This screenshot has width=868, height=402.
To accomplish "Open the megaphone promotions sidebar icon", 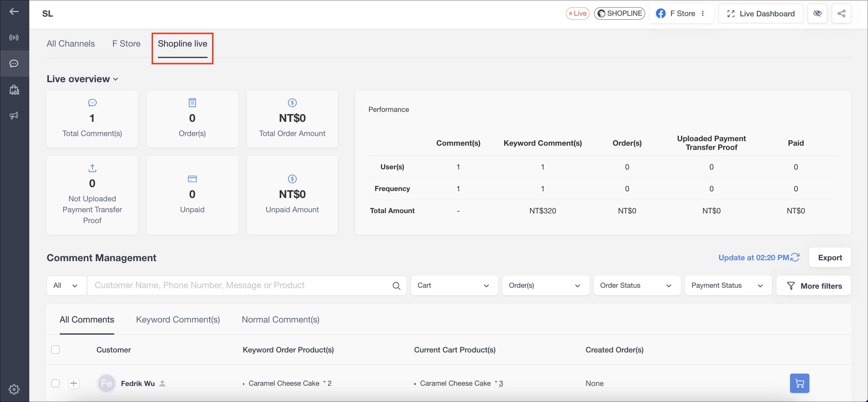I will [x=14, y=116].
